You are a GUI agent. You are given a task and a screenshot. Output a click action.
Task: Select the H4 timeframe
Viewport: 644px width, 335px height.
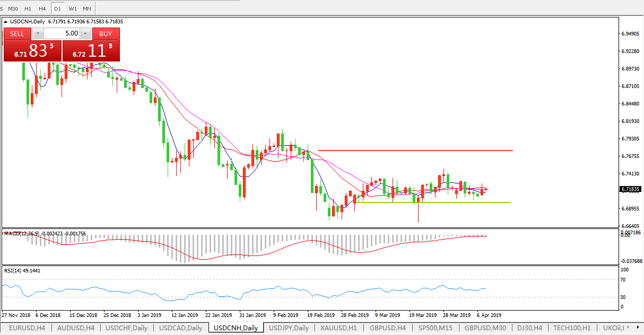pyautogui.click(x=42, y=8)
